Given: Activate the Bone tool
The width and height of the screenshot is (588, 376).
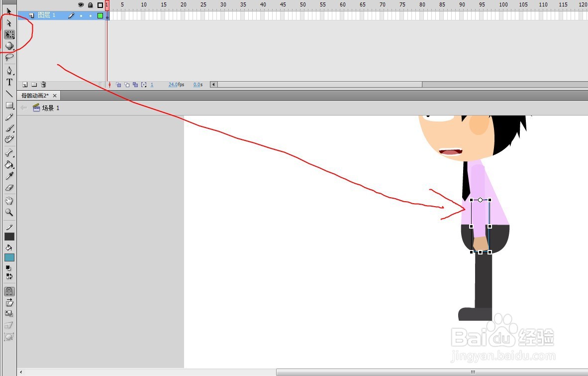Looking at the screenshot, I should [9, 153].
